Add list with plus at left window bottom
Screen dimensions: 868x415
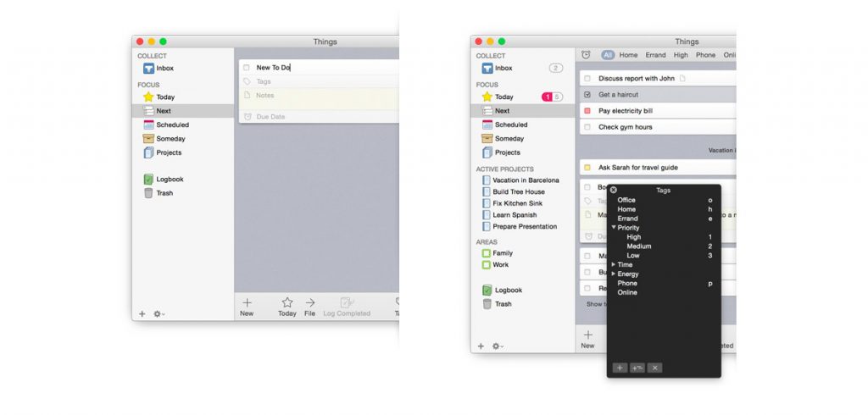point(142,313)
